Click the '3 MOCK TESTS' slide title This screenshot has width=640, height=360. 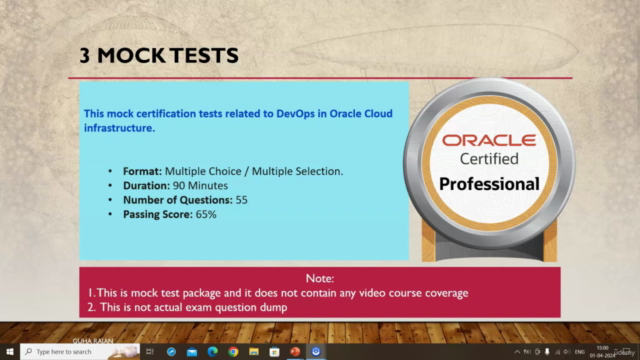pyautogui.click(x=159, y=56)
